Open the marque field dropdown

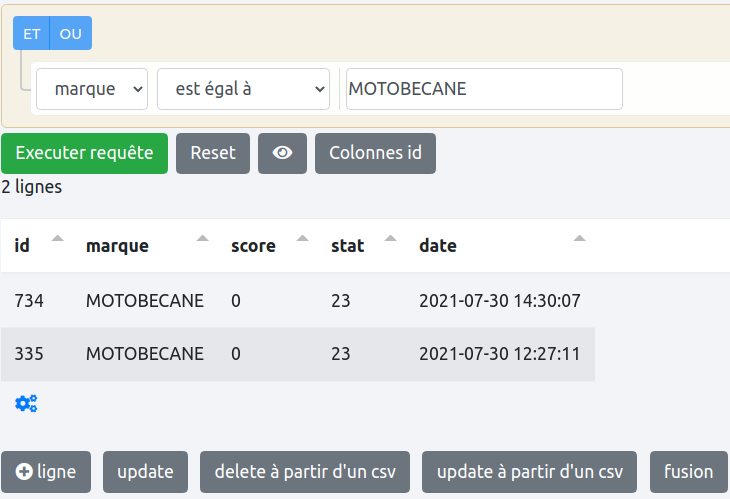point(92,89)
